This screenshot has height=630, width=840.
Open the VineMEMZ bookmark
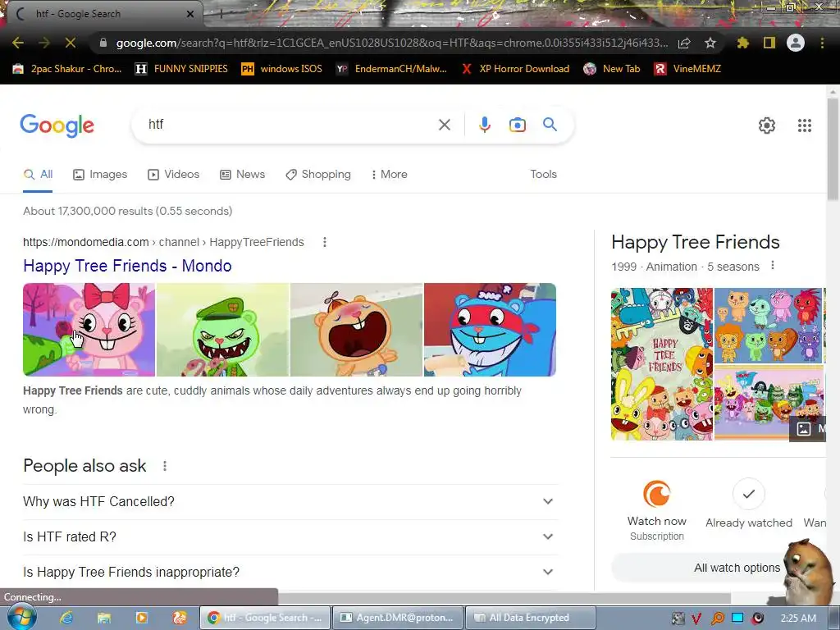point(688,69)
